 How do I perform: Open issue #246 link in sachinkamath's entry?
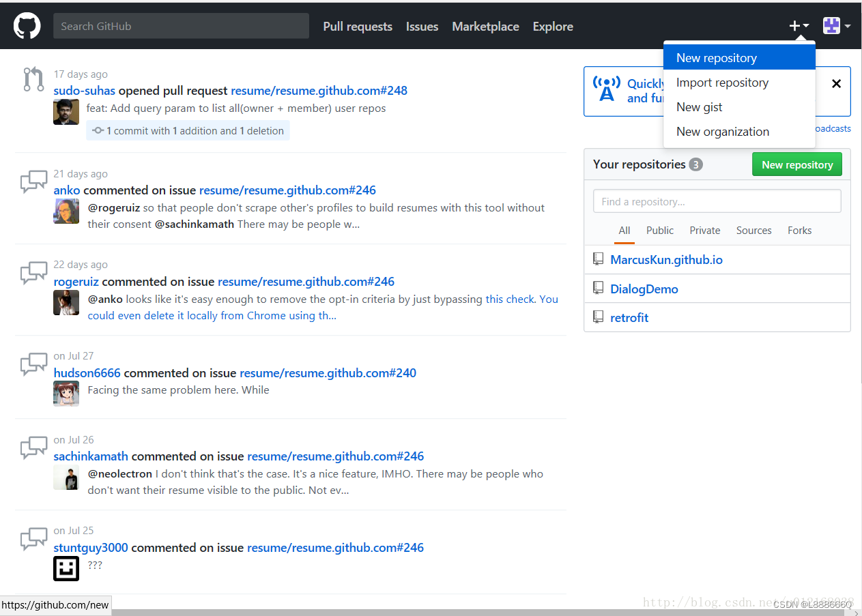tap(336, 456)
